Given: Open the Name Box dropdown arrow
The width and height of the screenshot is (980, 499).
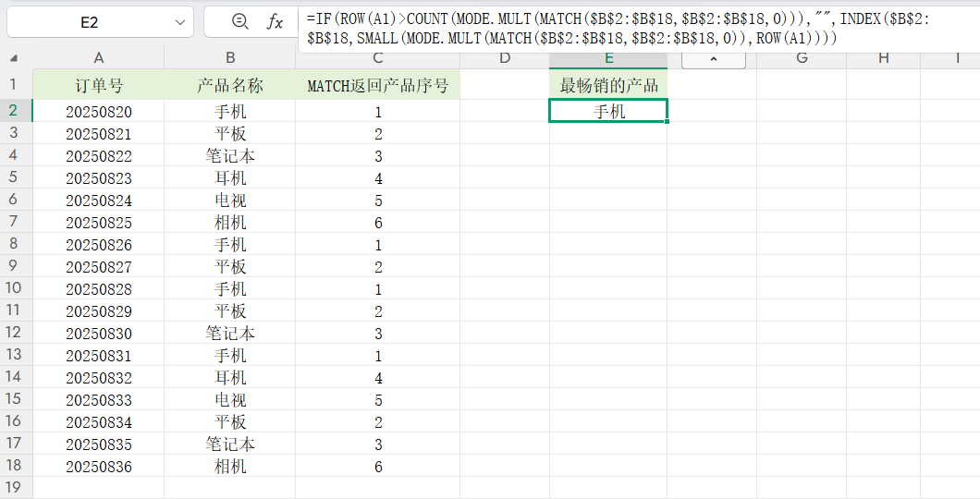Looking at the screenshot, I should pyautogui.click(x=178, y=22).
